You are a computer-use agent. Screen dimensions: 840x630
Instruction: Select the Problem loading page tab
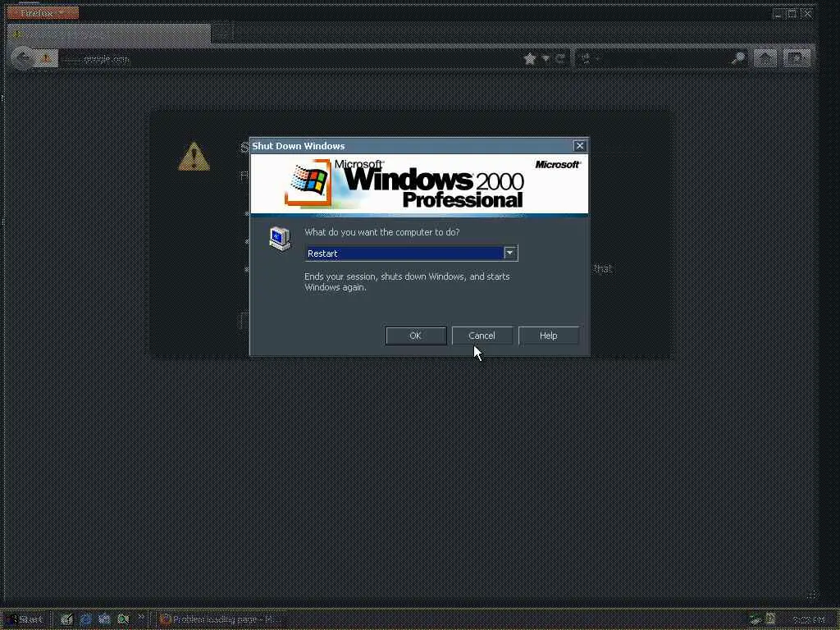[x=109, y=33]
